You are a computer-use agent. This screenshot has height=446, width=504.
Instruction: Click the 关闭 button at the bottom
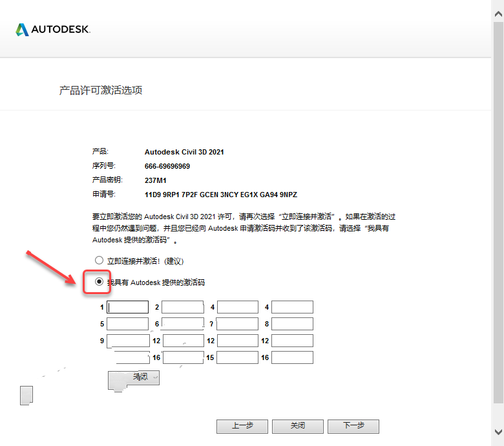coord(298,427)
